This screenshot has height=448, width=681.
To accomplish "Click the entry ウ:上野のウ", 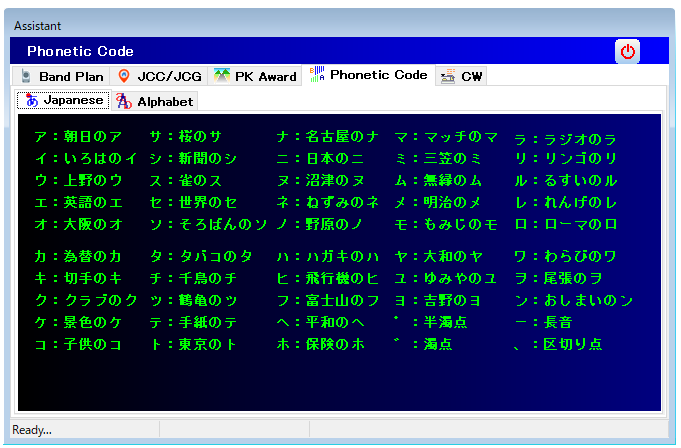I will click(x=78, y=181).
